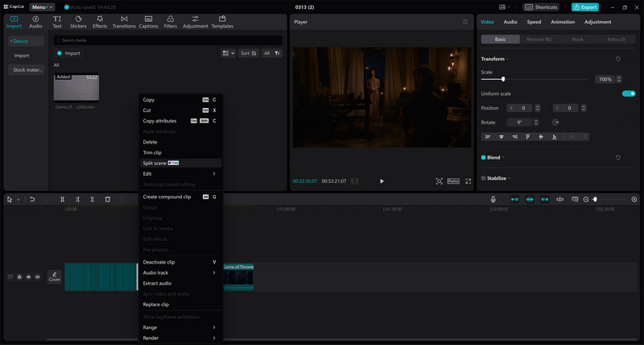The width and height of the screenshot is (644, 345).
Task: Split clip at playhead icon
Action: tap(63, 199)
